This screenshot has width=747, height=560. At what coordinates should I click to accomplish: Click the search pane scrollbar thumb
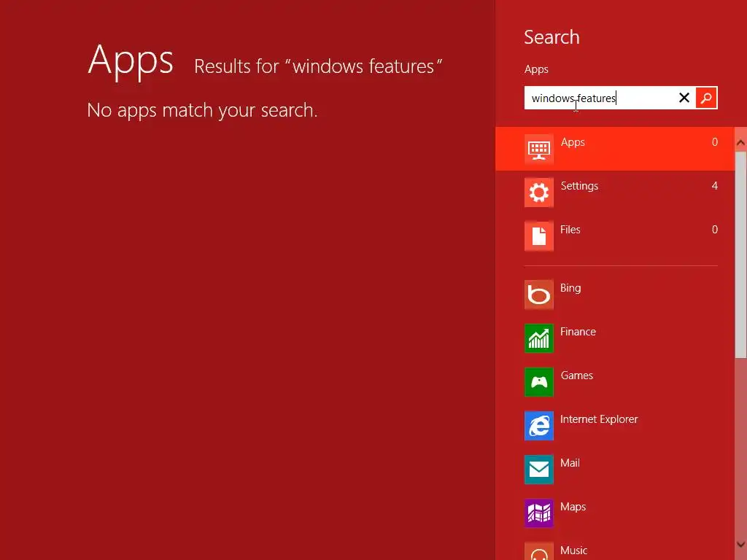[x=740, y=254]
